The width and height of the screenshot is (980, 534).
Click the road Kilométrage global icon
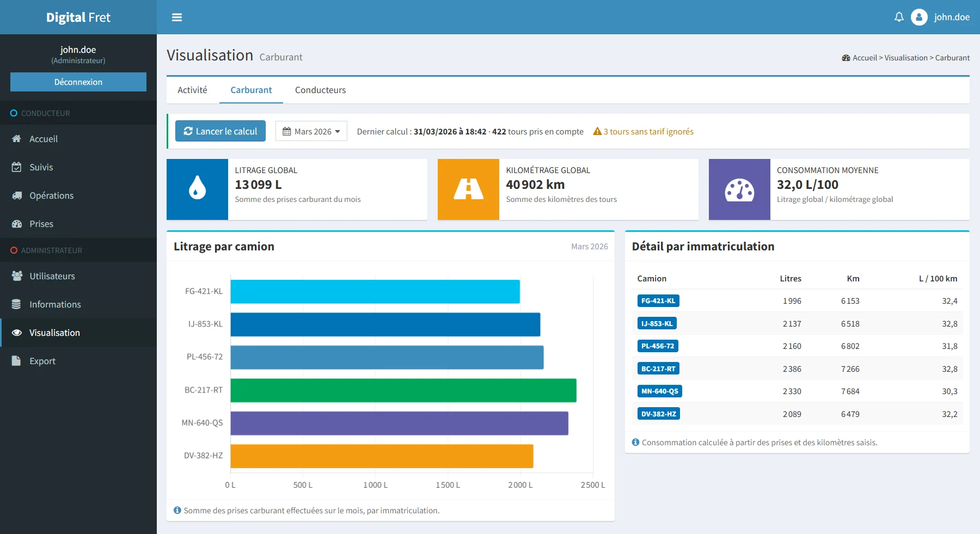pyautogui.click(x=468, y=189)
